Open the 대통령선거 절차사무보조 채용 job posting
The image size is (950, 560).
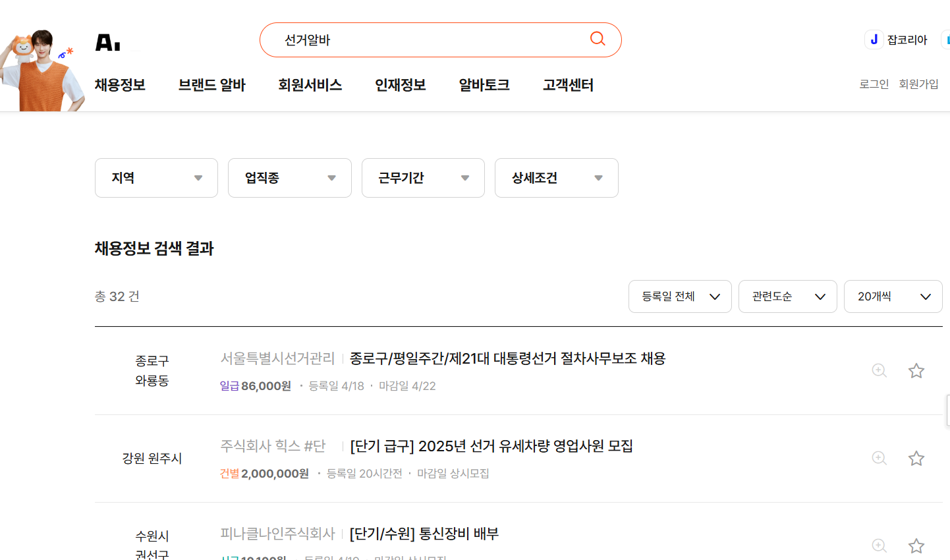tap(506, 358)
